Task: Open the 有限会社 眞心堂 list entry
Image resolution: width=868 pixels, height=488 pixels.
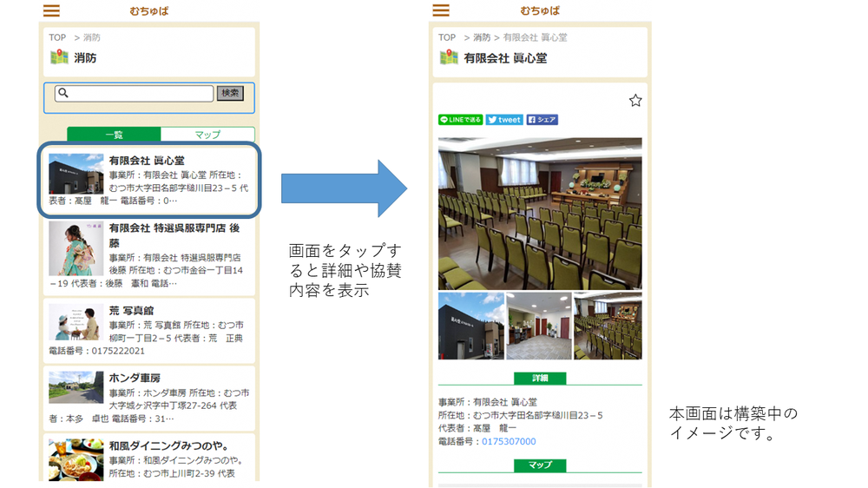Action: [x=148, y=180]
